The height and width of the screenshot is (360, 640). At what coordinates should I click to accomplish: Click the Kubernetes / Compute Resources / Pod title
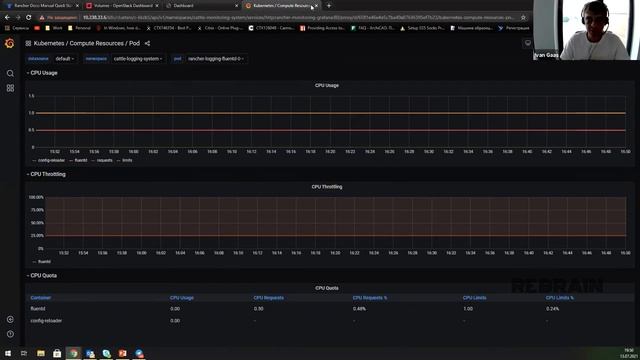click(x=87, y=43)
